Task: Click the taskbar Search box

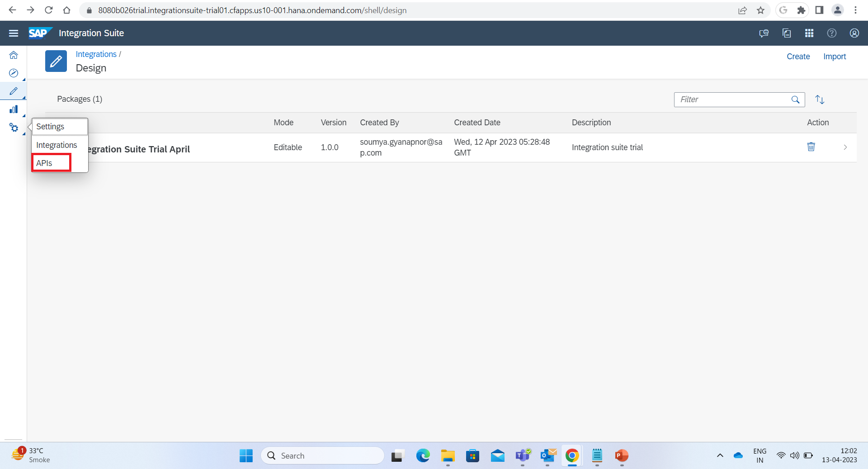Action: [322, 455]
